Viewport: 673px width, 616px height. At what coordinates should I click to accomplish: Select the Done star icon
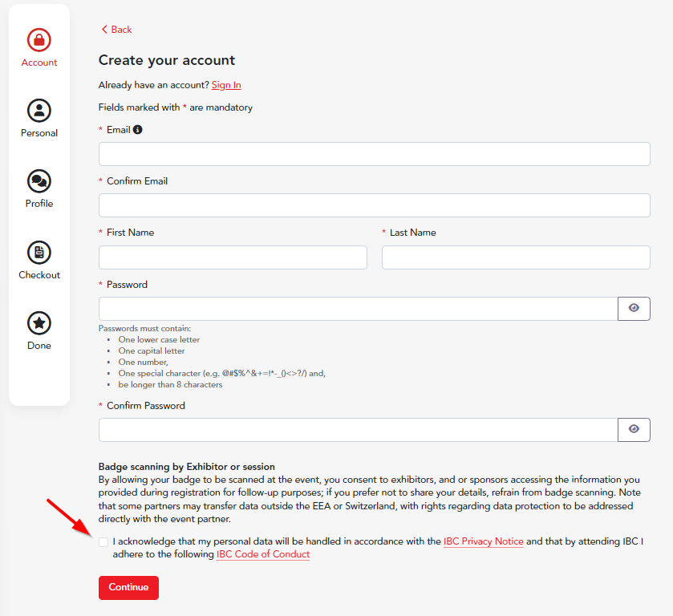pyautogui.click(x=39, y=322)
